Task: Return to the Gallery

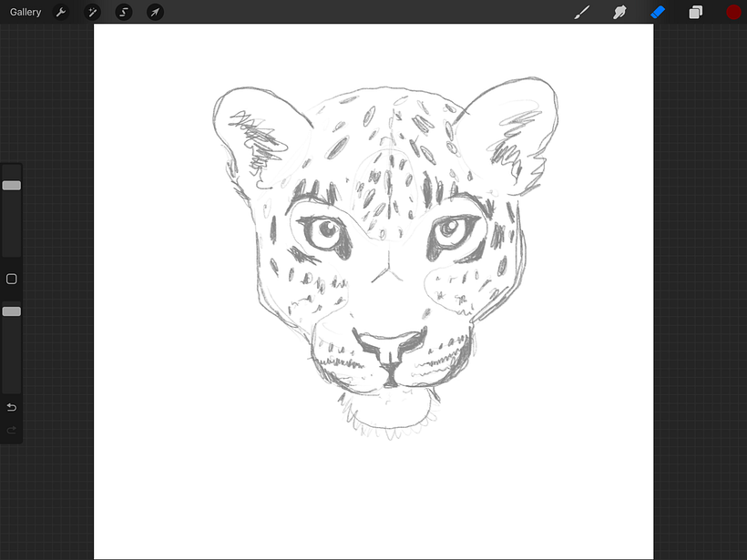Action: (25, 12)
